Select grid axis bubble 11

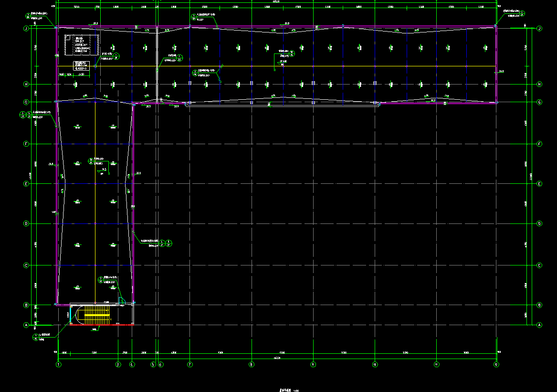pos(436,364)
